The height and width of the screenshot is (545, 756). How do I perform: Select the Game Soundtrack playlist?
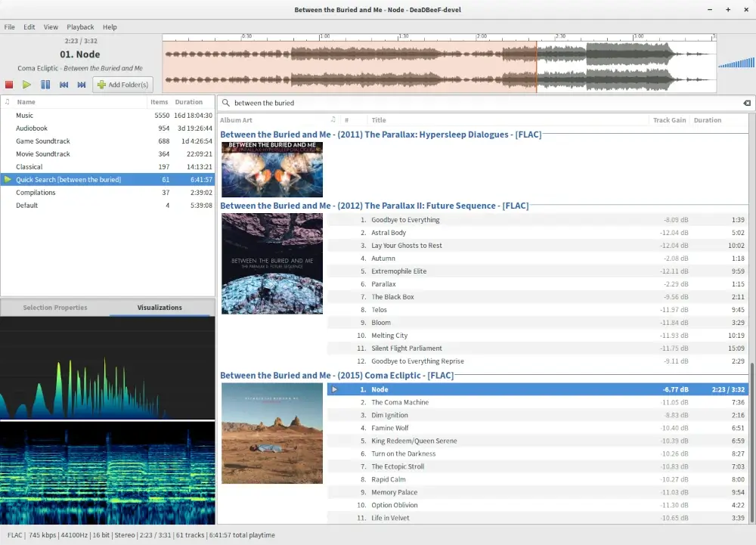(x=43, y=141)
